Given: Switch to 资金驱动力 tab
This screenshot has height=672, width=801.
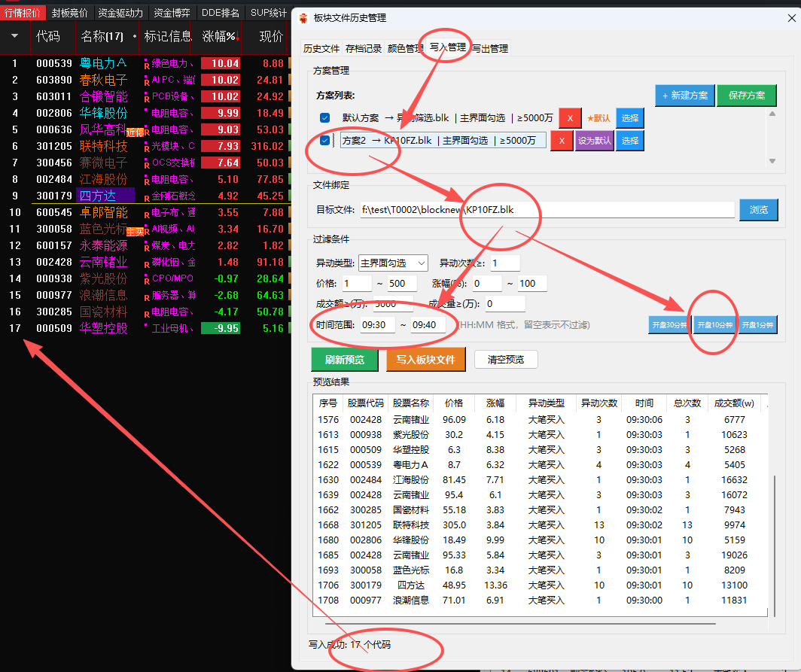Looking at the screenshot, I should coord(120,13).
